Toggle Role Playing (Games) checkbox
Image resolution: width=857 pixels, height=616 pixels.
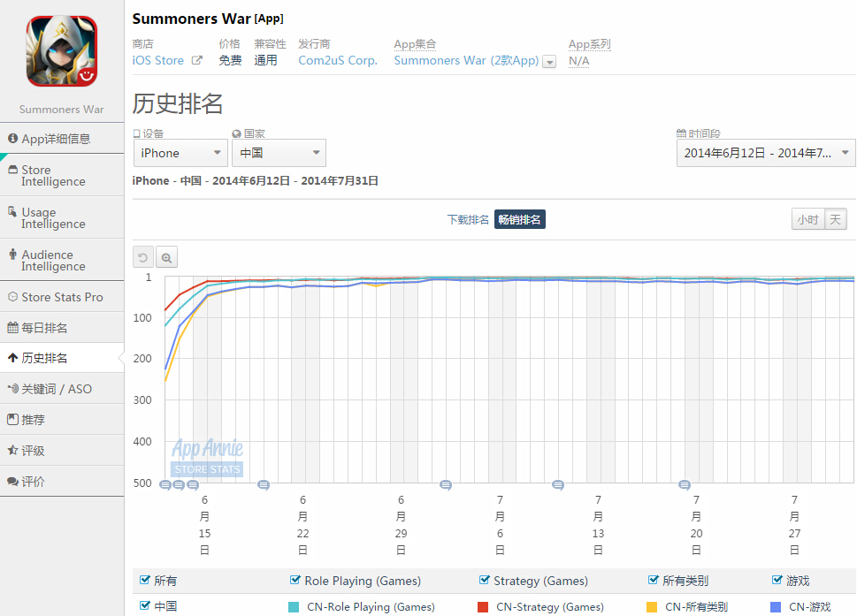[x=295, y=580]
